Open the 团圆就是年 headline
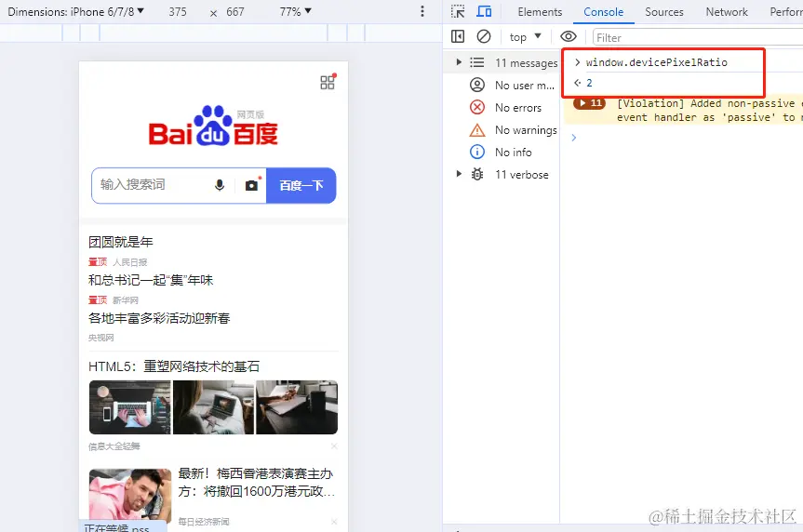The height and width of the screenshot is (532, 803). tap(121, 242)
